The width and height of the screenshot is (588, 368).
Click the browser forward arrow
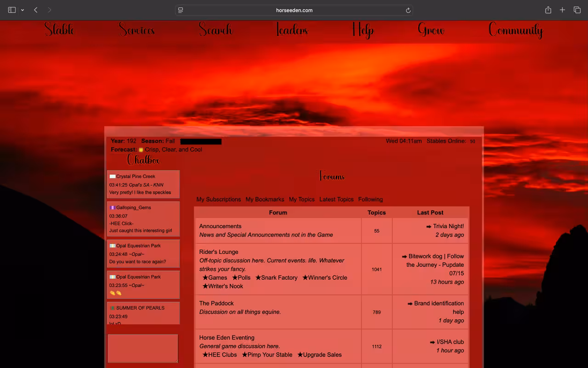point(50,10)
